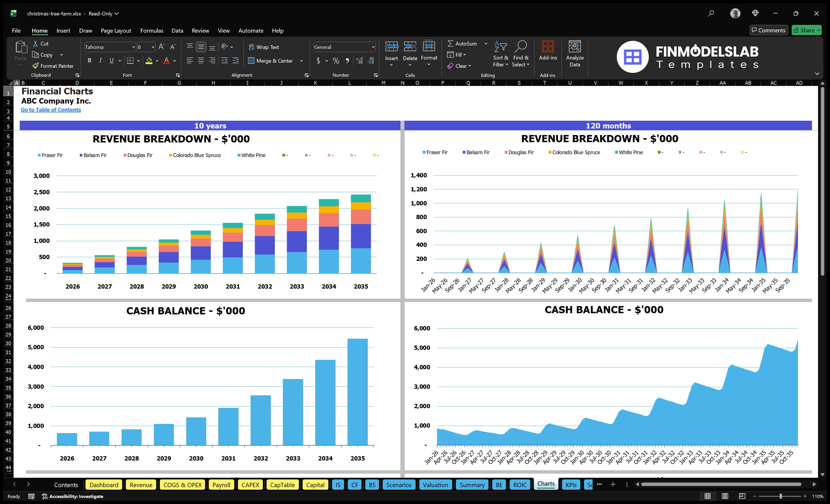Click the Find & Select icon

coord(521,54)
